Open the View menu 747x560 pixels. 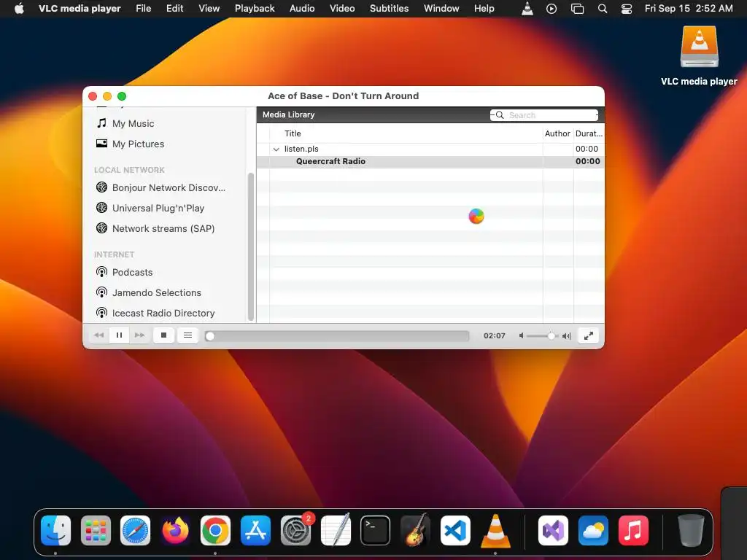click(209, 8)
